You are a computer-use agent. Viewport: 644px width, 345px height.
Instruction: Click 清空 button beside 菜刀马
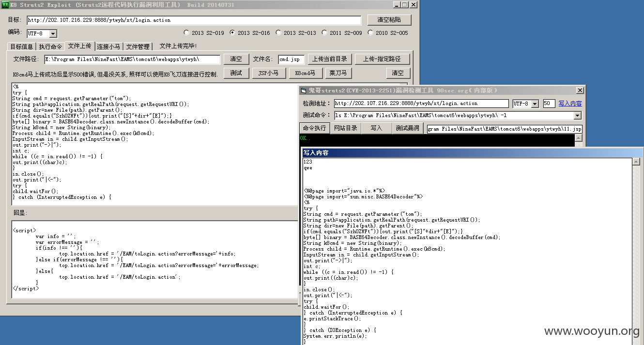(398, 73)
